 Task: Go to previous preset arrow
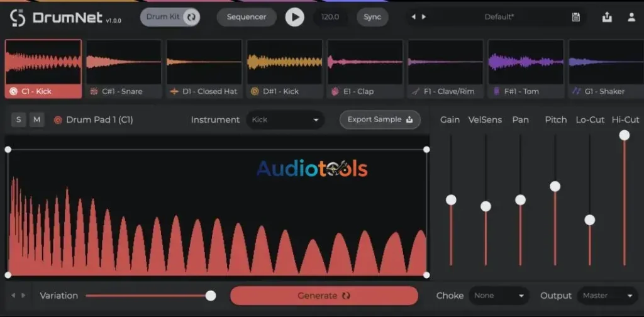tap(414, 17)
